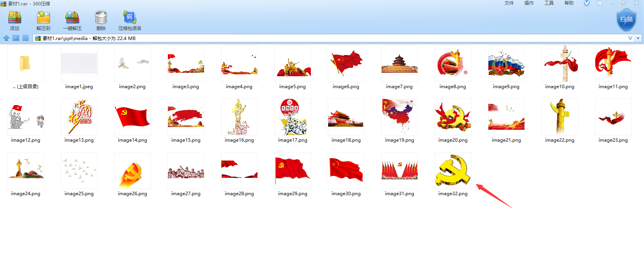
Task: Select image19.png map thumbnail
Action: (x=400, y=117)
